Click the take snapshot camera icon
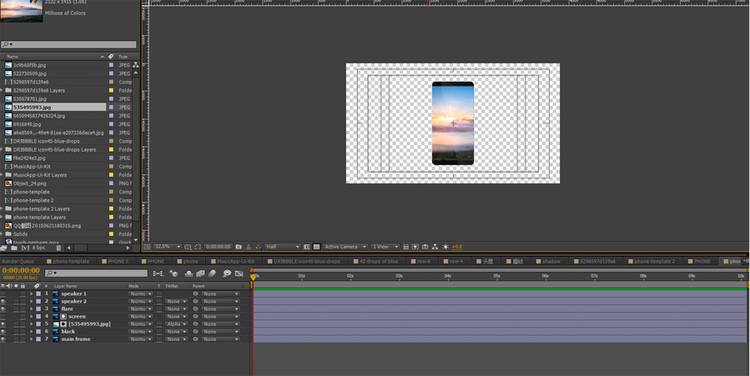This screenshot has width=750, height=376. click(238, 247)
